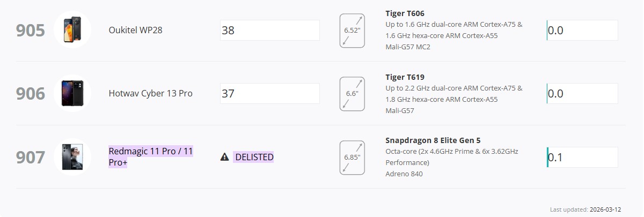Click the 6.6" screen size icon
This screenshot has height=217, width=644.
click(x=352, y=94)
